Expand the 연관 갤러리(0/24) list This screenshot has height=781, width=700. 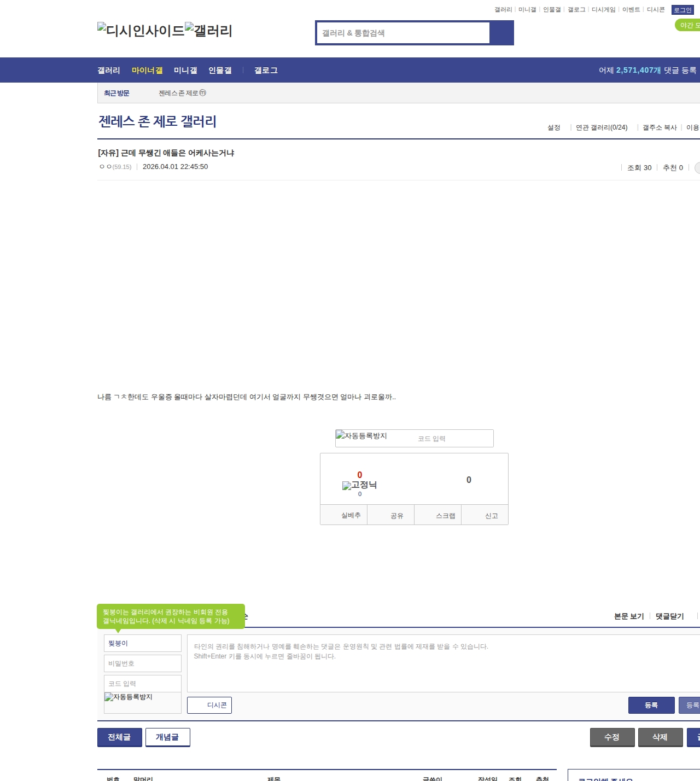(602, 127)
